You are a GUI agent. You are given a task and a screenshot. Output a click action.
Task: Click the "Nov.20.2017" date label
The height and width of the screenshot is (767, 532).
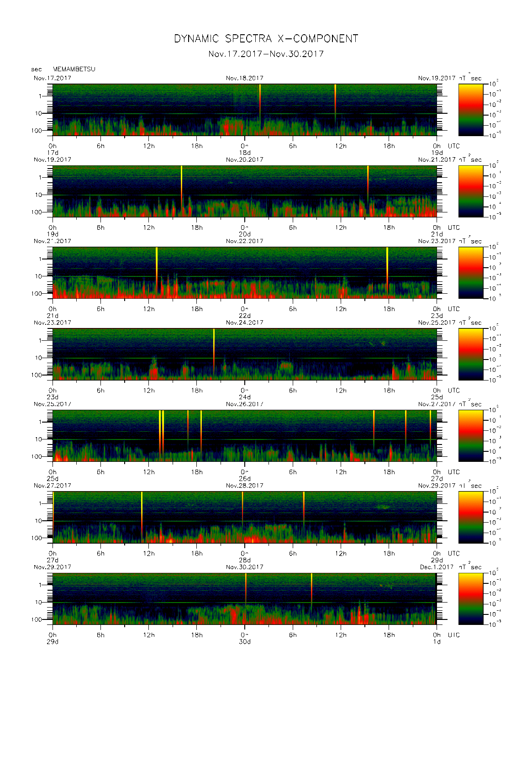click(244, 159)
